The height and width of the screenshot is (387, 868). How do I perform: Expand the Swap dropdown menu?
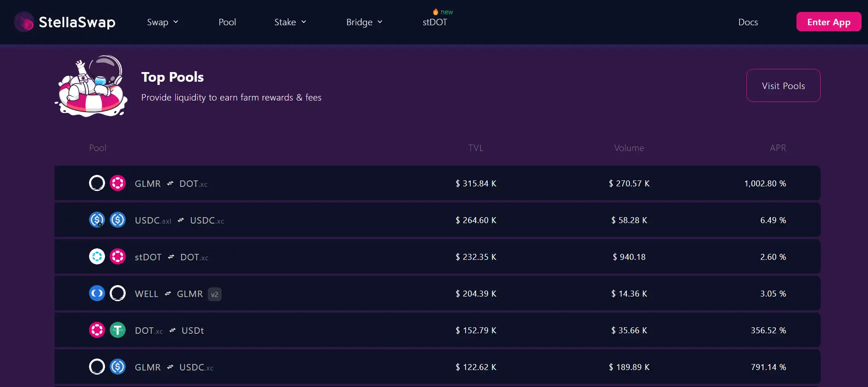click(x=162, y=22)
